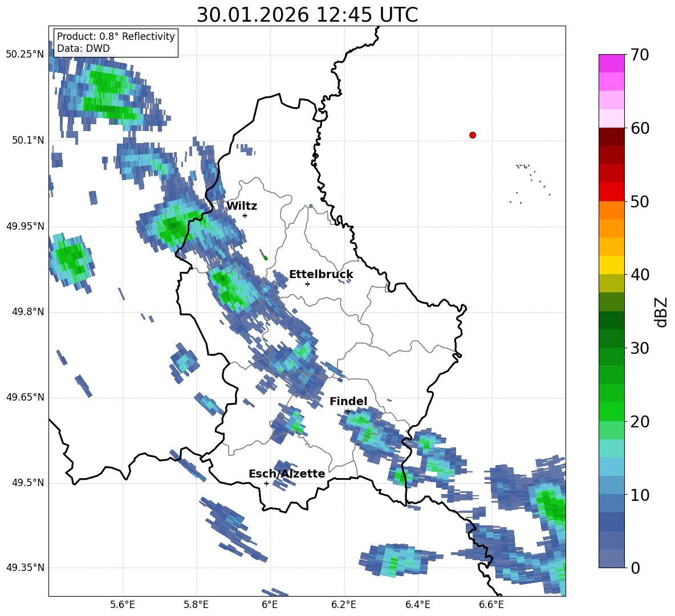675x616 pixels.
Task: Click the yellow colorbar segment above 40
Action: tap(611, 265)
